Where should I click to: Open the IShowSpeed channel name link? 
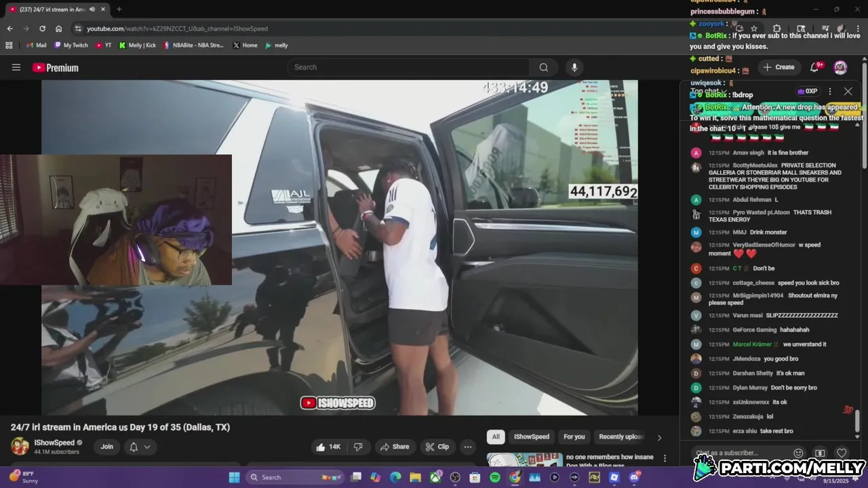54,443
